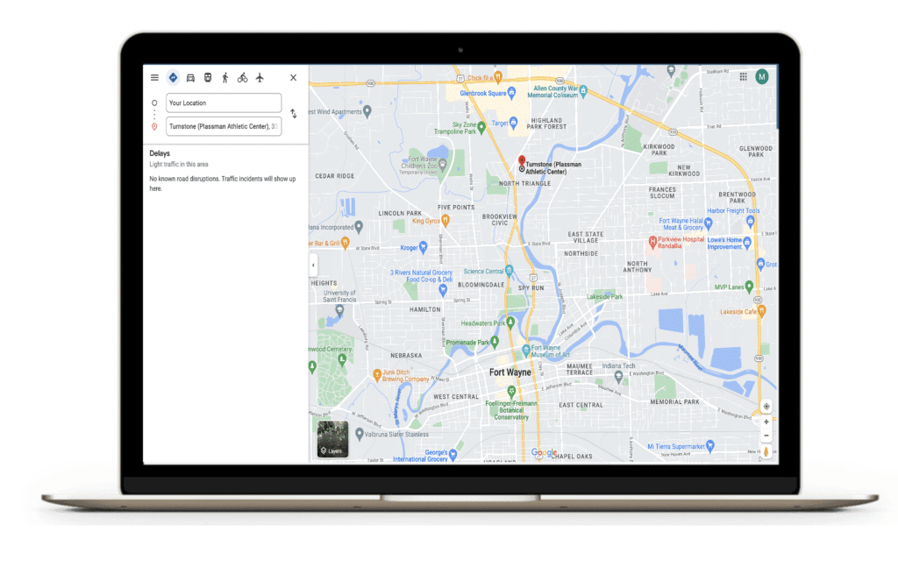The height and width of the screenshot is (588, 898).
Task: Zoom out on the map
Action: 766,436
